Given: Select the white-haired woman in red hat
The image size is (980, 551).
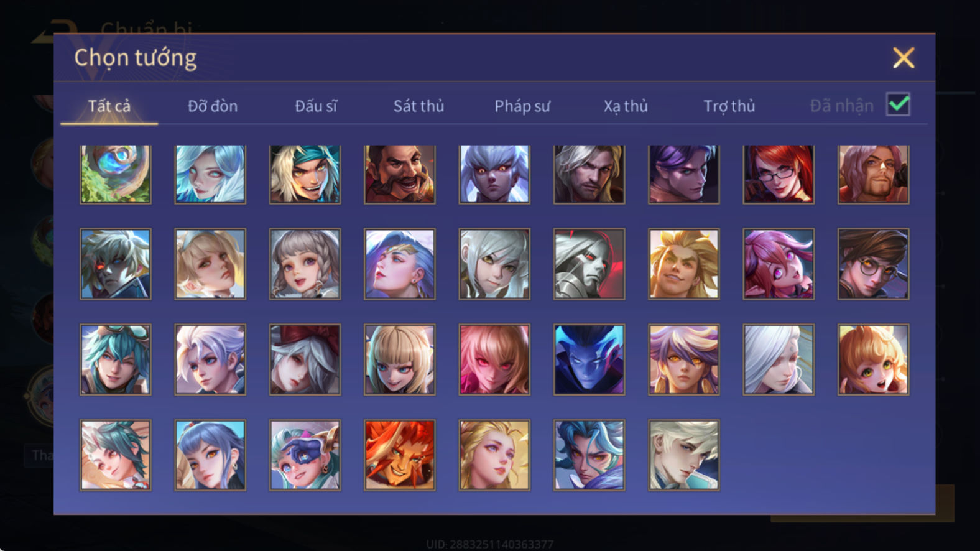Looking at the screenshot, I should (x=305, y=359).
